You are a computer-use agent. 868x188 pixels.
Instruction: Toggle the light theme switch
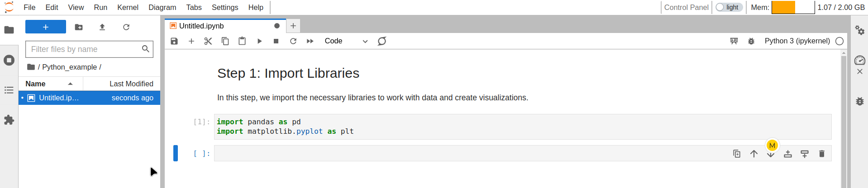coord(728,7)
